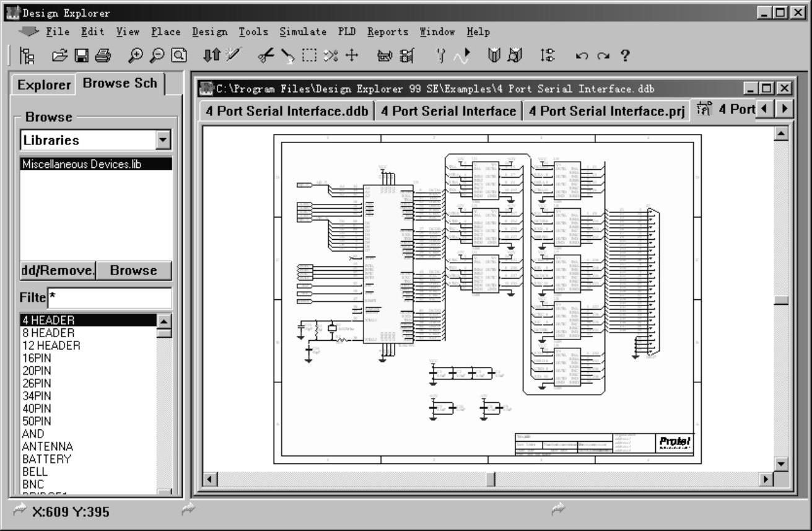Select 8 HEADER in the component list
812x531 pixels.
tap(88, 333)
